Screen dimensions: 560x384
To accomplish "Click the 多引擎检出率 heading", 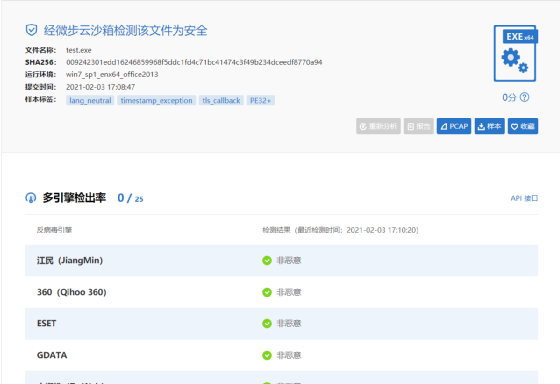I will pyautogui.click(x=74, y=198).
